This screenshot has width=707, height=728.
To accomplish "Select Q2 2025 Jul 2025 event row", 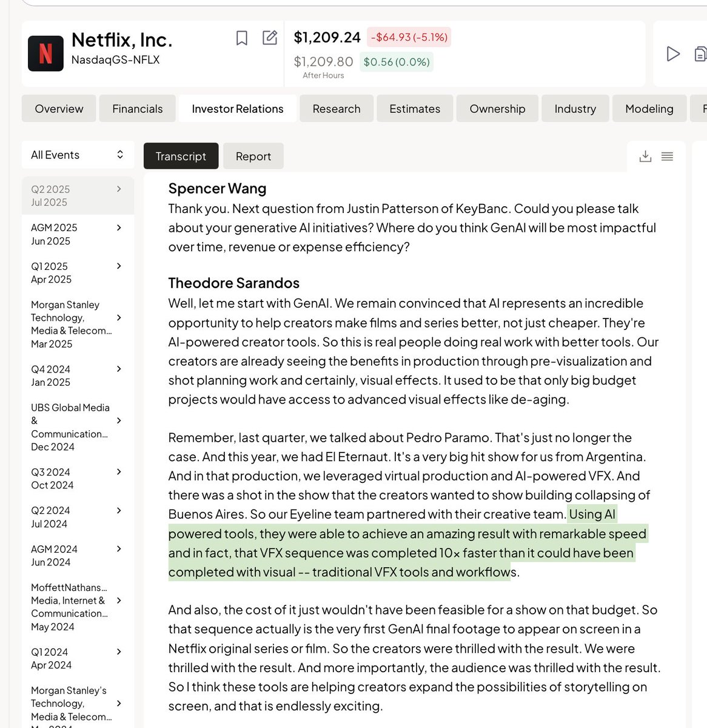I will pyautogui.click(x=78, y=195).
